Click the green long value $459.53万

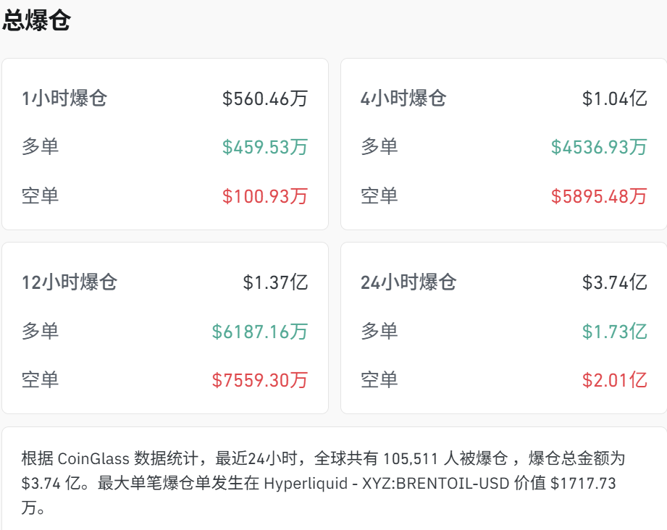click(265, 147)
